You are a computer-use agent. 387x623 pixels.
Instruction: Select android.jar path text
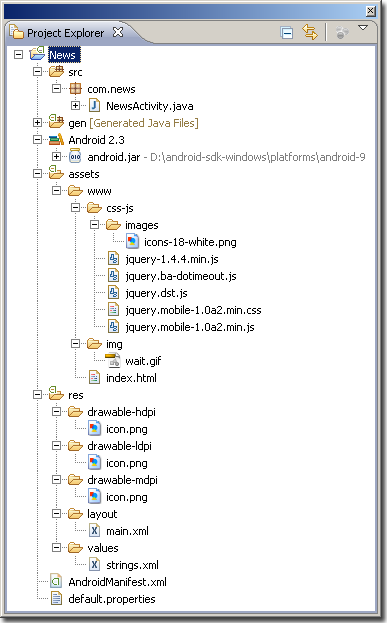point(257,157)
